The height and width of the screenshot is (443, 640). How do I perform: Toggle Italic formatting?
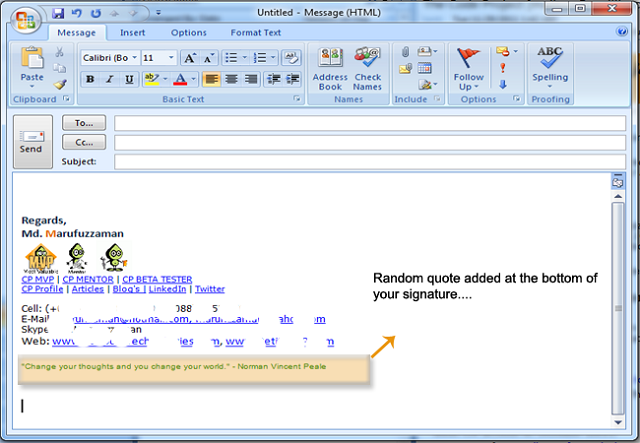pyautogui.click(x=110, y=79)
